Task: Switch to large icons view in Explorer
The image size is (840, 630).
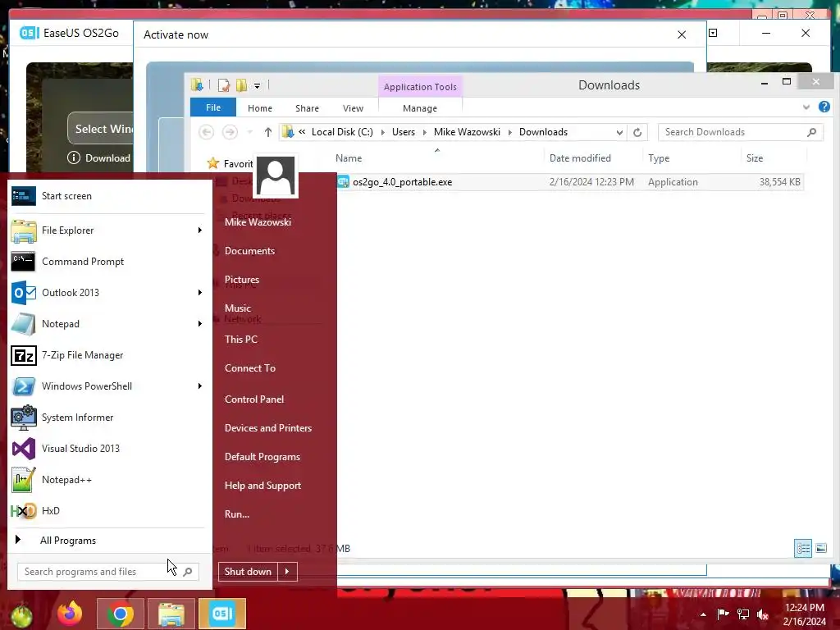Action: tap(821, 548)
